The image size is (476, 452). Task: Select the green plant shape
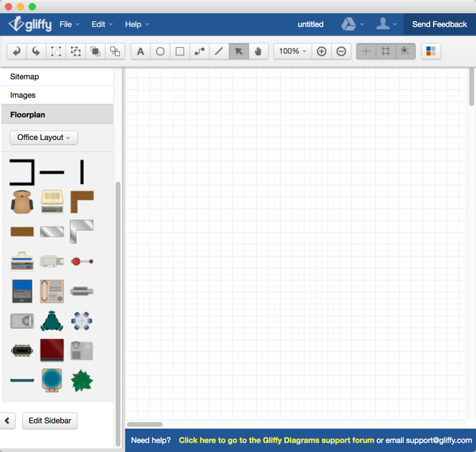click(82, 381)
